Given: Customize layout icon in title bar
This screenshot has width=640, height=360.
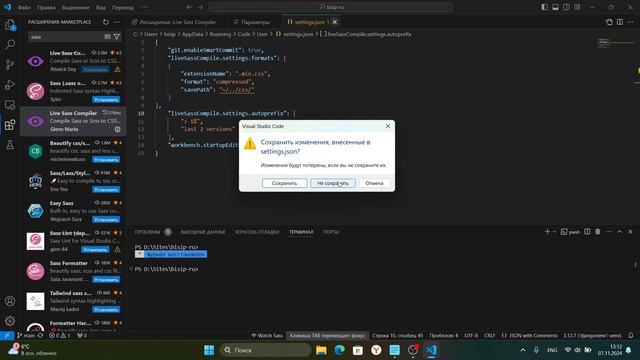Looking at the screenshot, I should pos(577,7).
